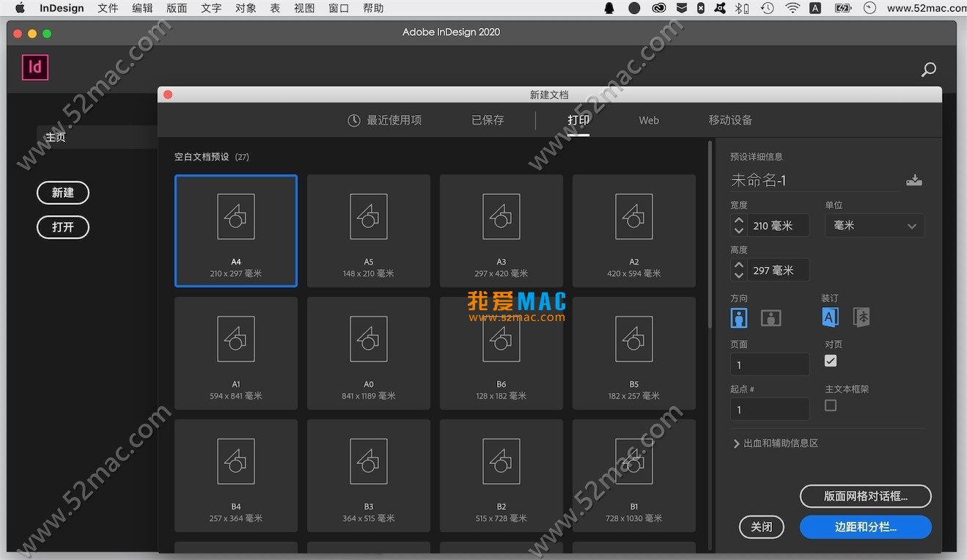Select the B1 728 x 1030 preset
The height and width of the screenshot is (560, 967).
634,476
